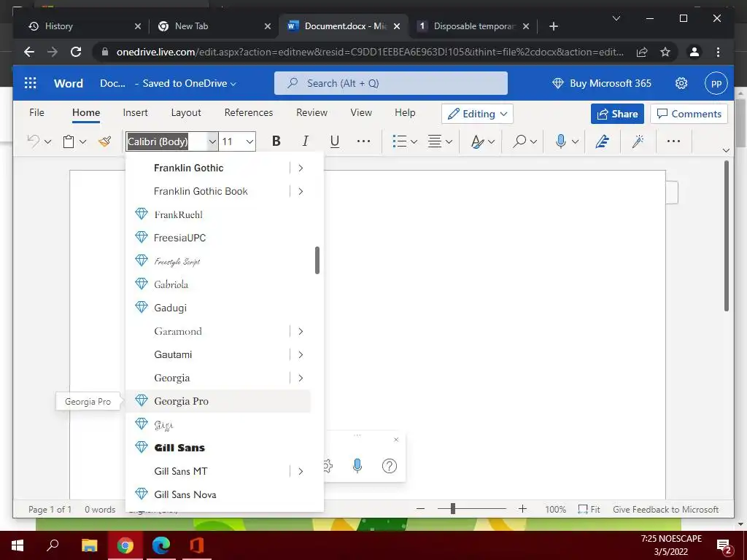
Task: Select the FreesiaUPC font
Action: [217, 238]
